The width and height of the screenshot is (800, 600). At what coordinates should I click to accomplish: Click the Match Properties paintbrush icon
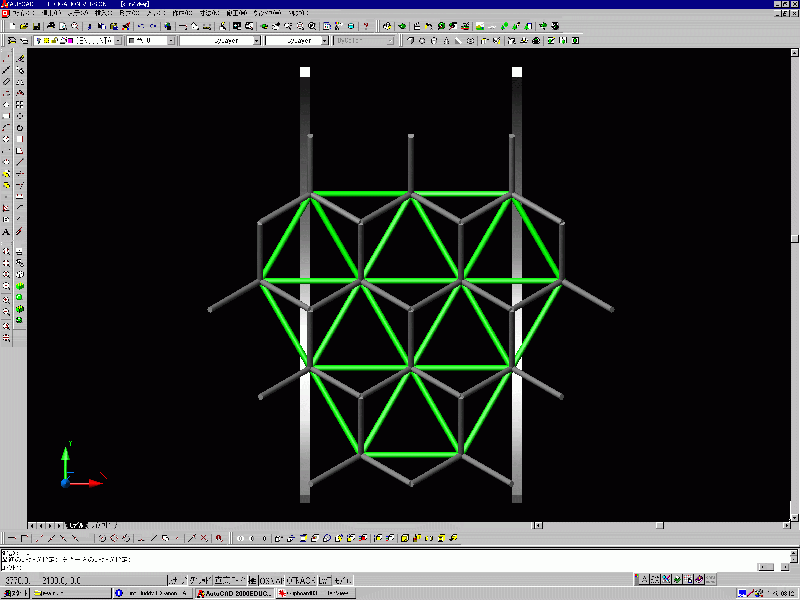(x=126, y=26)
